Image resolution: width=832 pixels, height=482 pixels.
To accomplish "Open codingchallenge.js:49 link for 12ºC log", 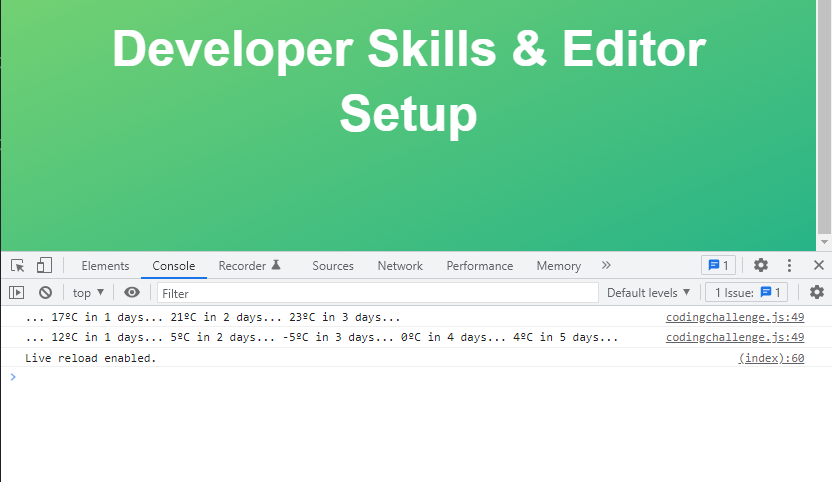I will [735, 337].
